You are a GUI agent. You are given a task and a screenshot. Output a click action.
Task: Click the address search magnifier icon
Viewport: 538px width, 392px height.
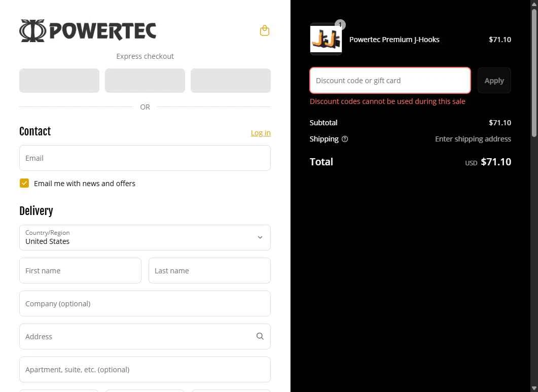click(260, 336)
